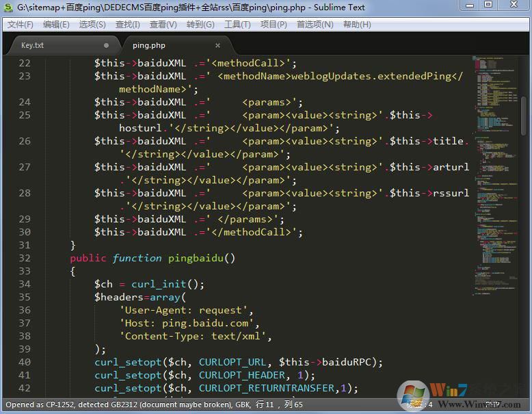Open the 查找(I) menu
Viewport: 532px width, 414px height.
(128, 25)
